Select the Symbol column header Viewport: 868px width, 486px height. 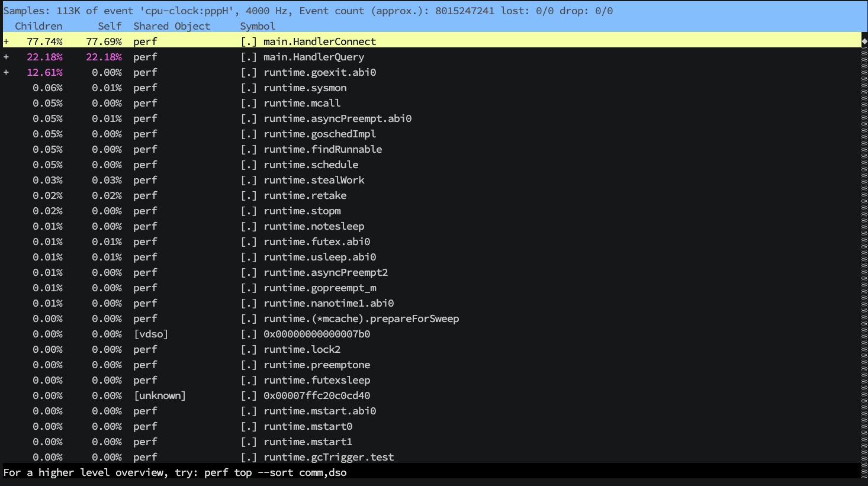coord(258,26)
